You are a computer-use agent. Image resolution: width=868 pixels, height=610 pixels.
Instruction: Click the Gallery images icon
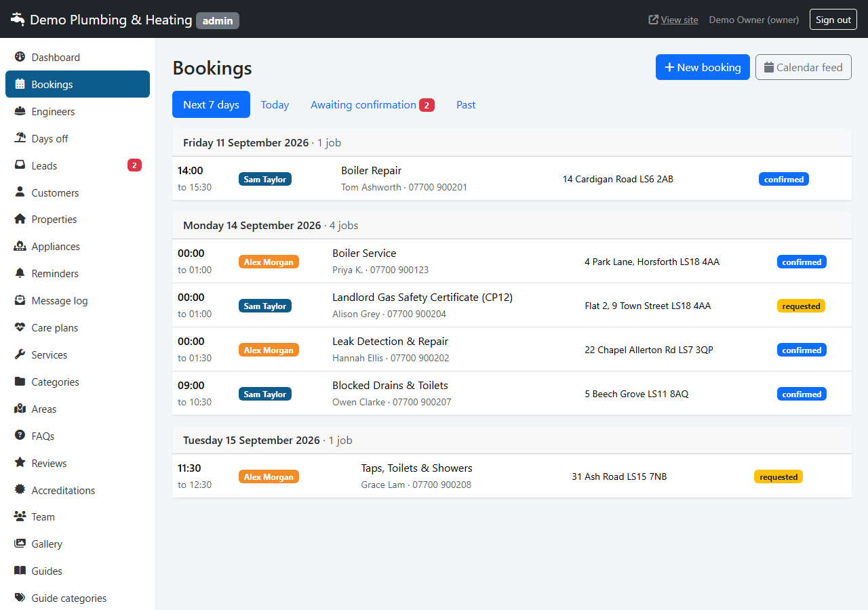[20, 544]
